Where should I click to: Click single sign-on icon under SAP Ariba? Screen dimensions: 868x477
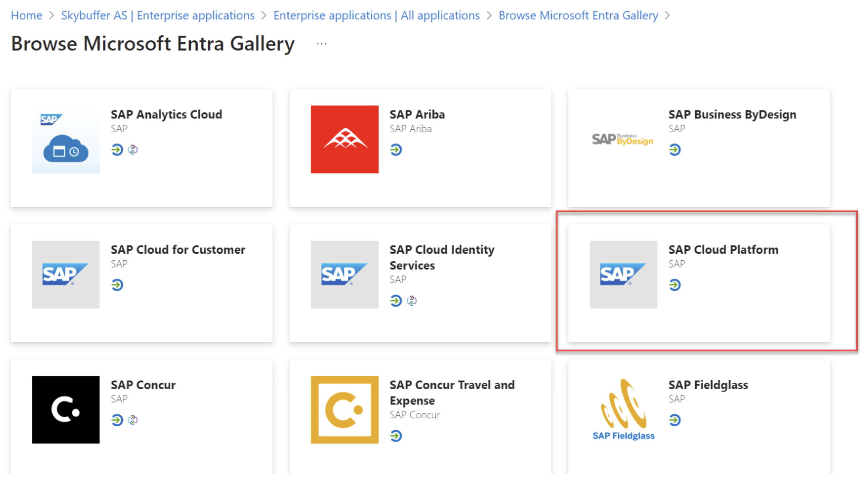(396, 149)
